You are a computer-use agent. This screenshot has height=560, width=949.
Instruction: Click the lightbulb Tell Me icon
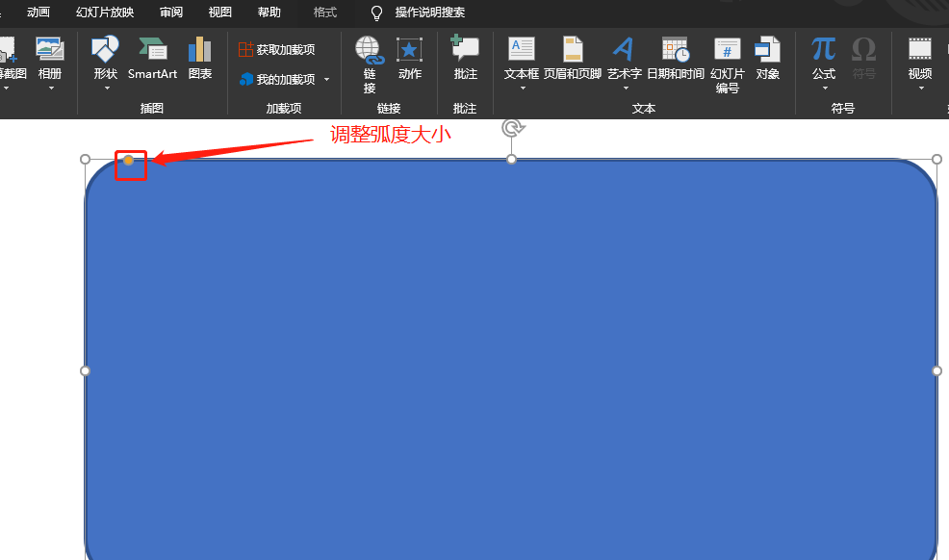pyautogui.click(x=376, y=13)
